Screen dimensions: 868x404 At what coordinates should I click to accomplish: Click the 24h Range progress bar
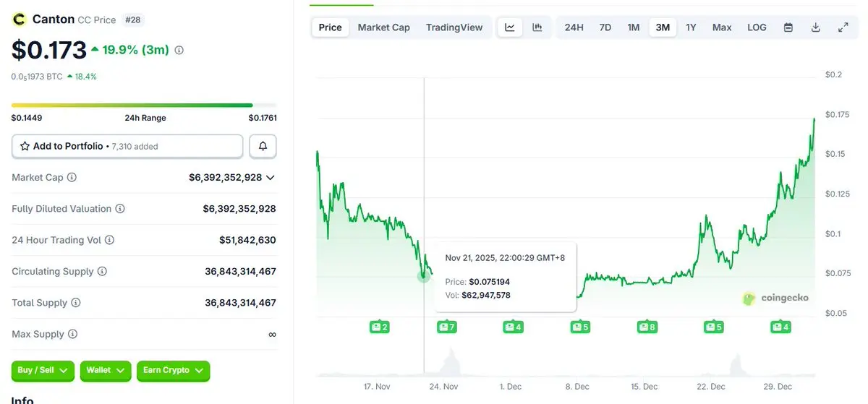point(144,106)
